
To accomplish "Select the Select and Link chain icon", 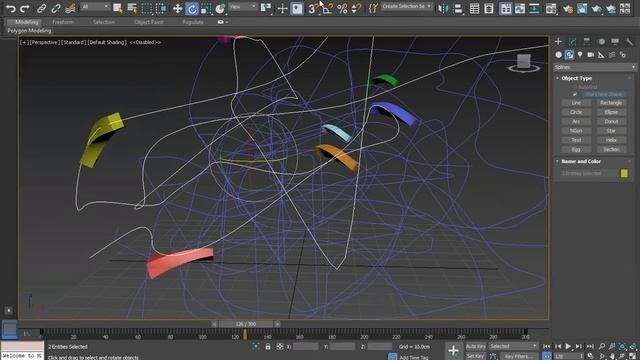I will tap(42, 8).
